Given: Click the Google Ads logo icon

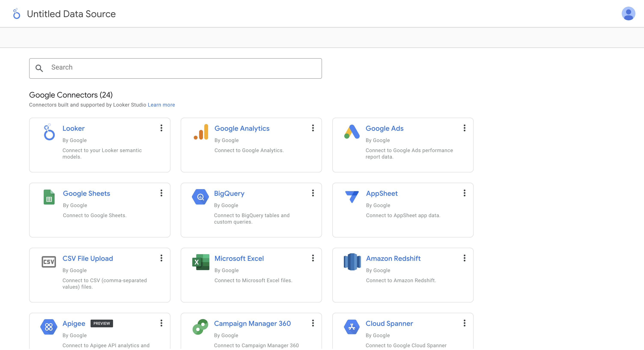Looking at the screenshot, I should pos(352,132).
